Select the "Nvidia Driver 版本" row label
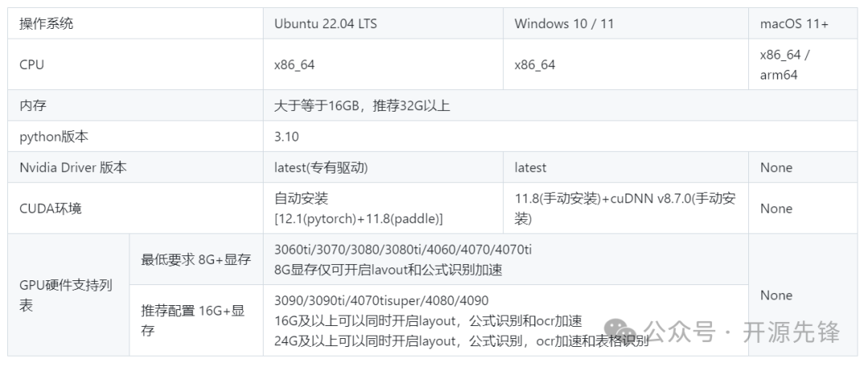Screen dimensions: 868x367 (73, 168)
